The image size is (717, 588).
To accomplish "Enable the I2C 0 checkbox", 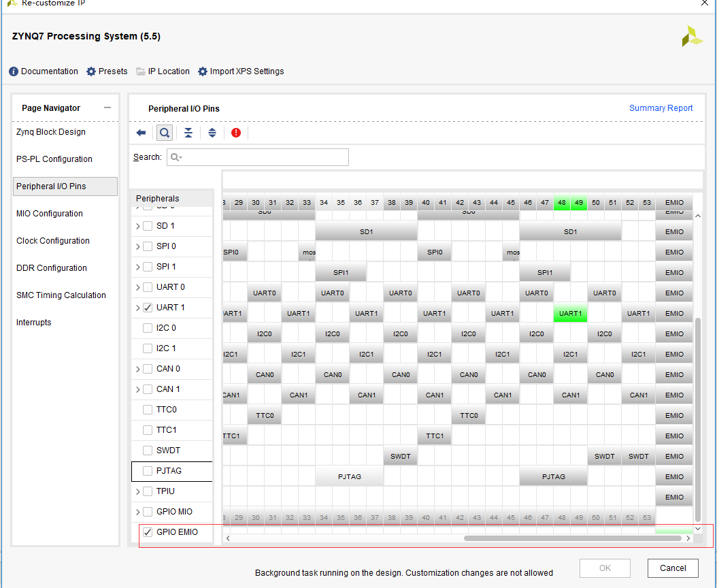I will 147,328.
